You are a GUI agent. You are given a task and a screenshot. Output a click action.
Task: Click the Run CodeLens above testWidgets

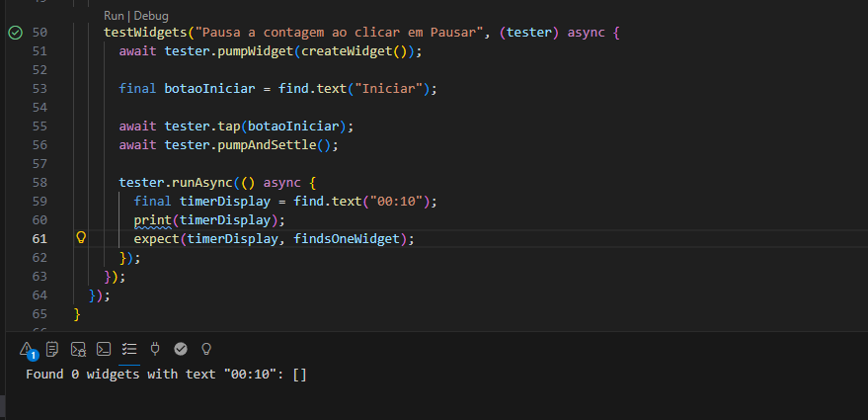[114, 16]
